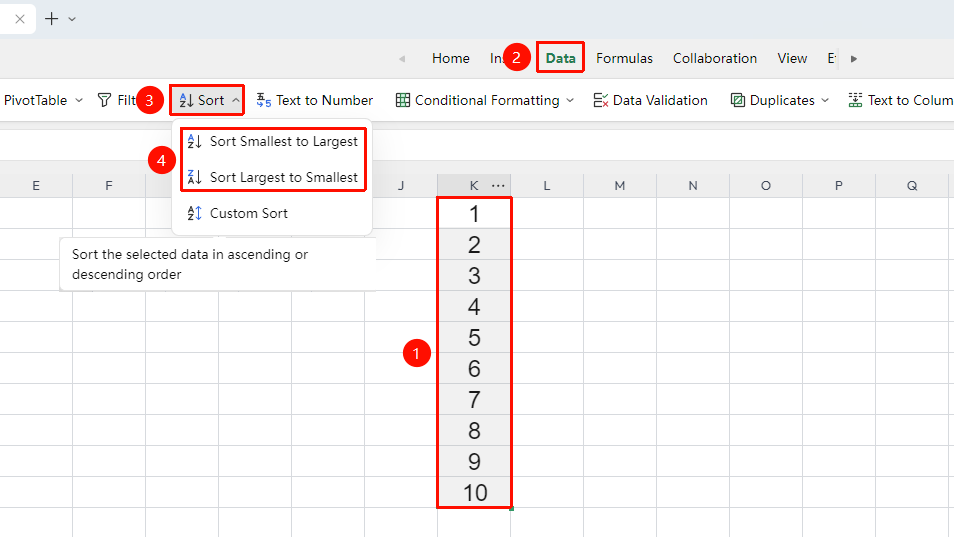Click the Data Validation icon
Viewport: 954px width, 537px height.
pos(601,100)
